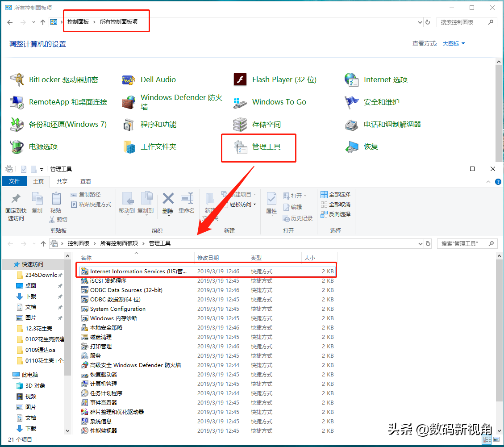Viewport: 504px width, 447px height.
Task: Open 恢复 icon
Action: (x=351, y=146)
